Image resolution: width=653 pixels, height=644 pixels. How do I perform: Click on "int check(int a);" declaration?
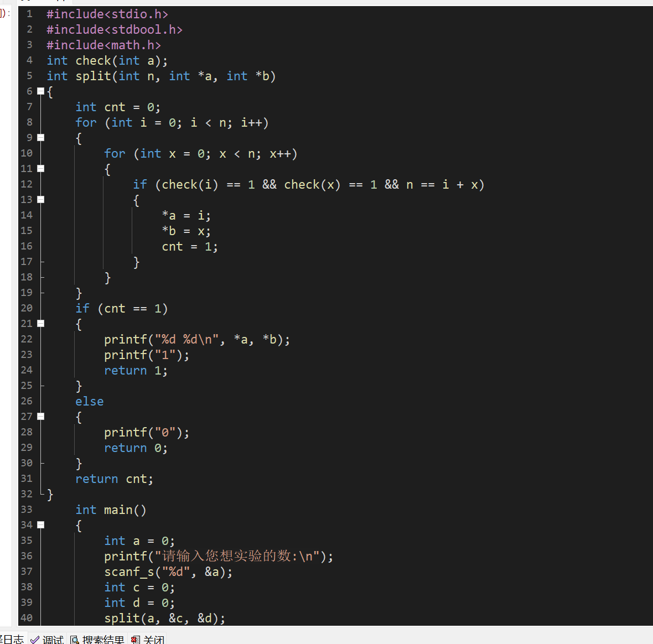[107, 61]
